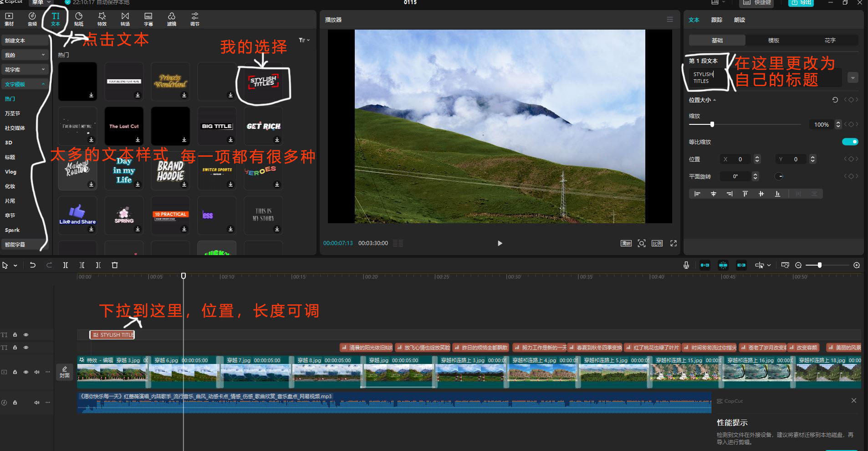Toggle the main track magnet button

[705, 265]
